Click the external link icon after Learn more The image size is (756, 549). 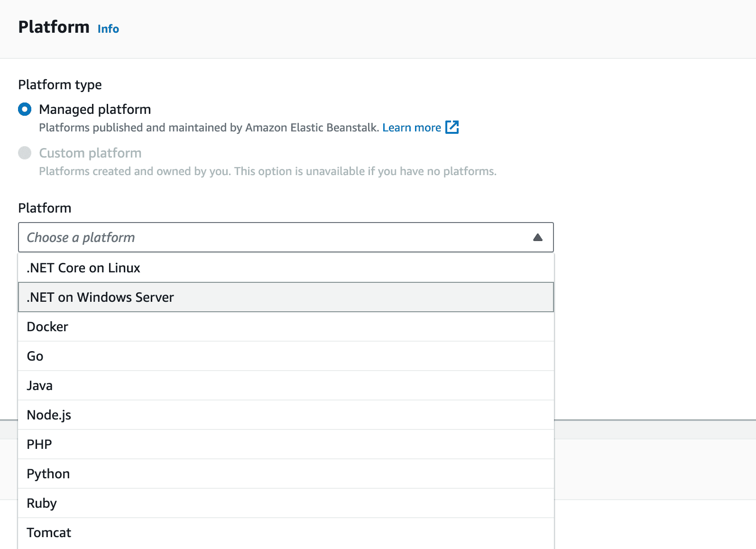(452, 127)
